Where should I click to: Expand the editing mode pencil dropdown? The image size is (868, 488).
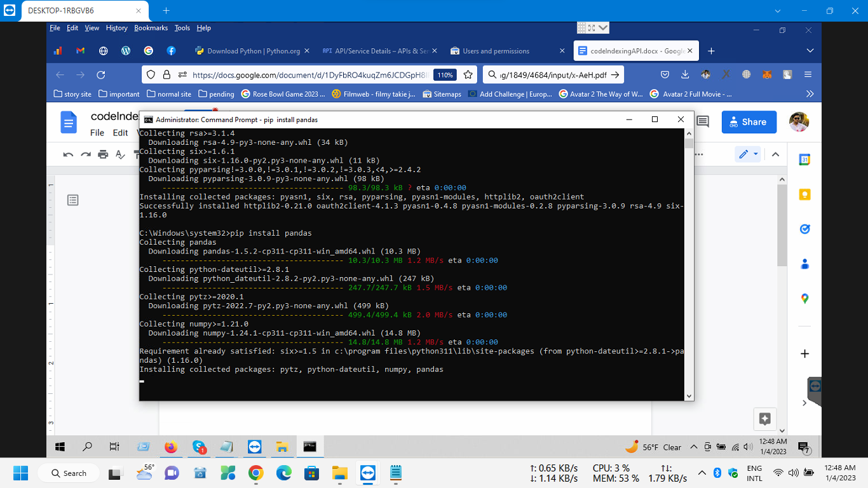pyautogui.click(x=748, y=154)
